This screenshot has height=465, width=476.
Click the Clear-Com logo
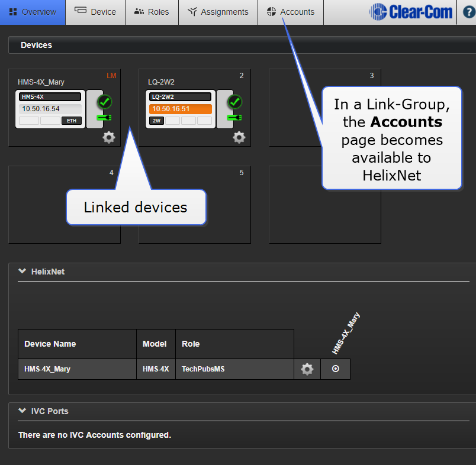pos(411,12)
